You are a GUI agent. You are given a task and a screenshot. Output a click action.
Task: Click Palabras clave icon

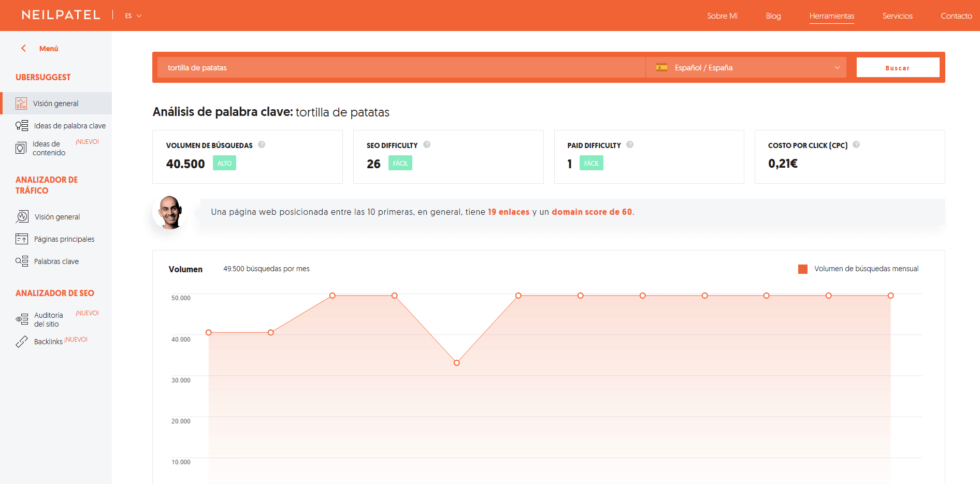point(22,261)
